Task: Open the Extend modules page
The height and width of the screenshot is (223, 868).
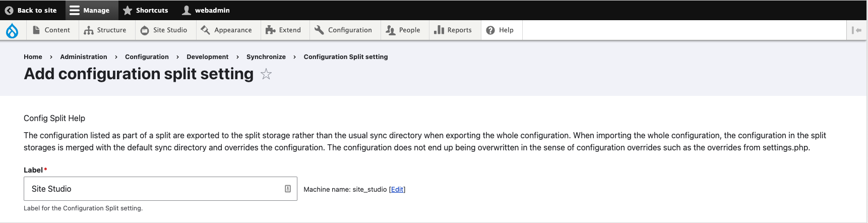Action: [x=283, y=30]
